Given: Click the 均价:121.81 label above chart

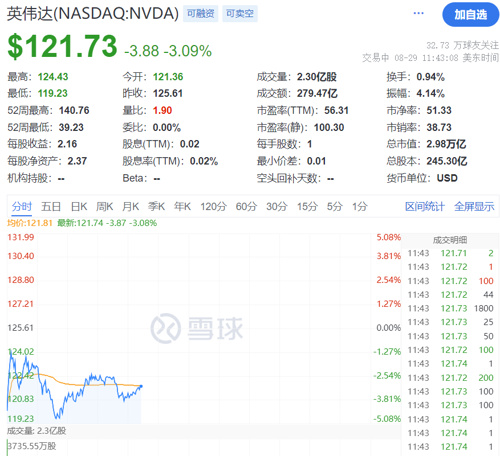Looking at the screenshot, I should (30, 223).
